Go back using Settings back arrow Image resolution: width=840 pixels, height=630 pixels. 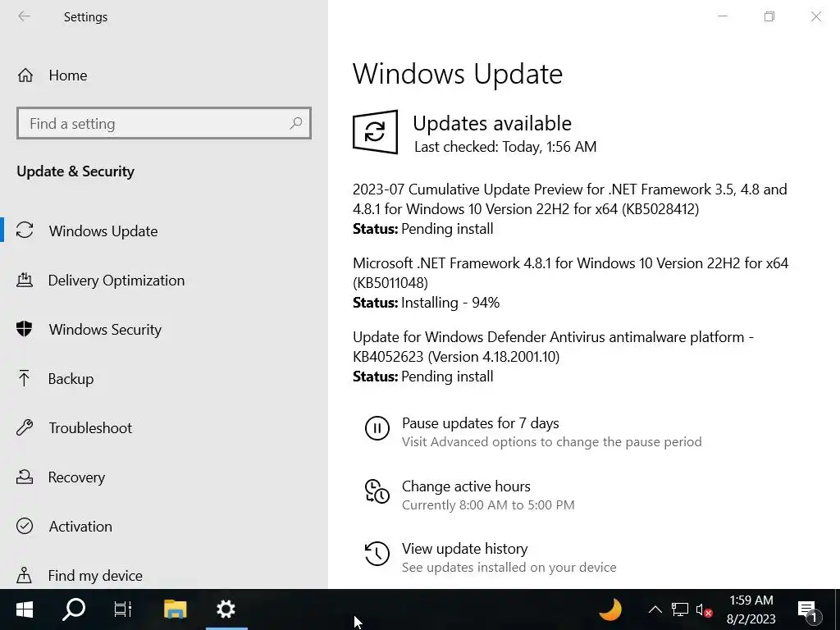point(24,16)
